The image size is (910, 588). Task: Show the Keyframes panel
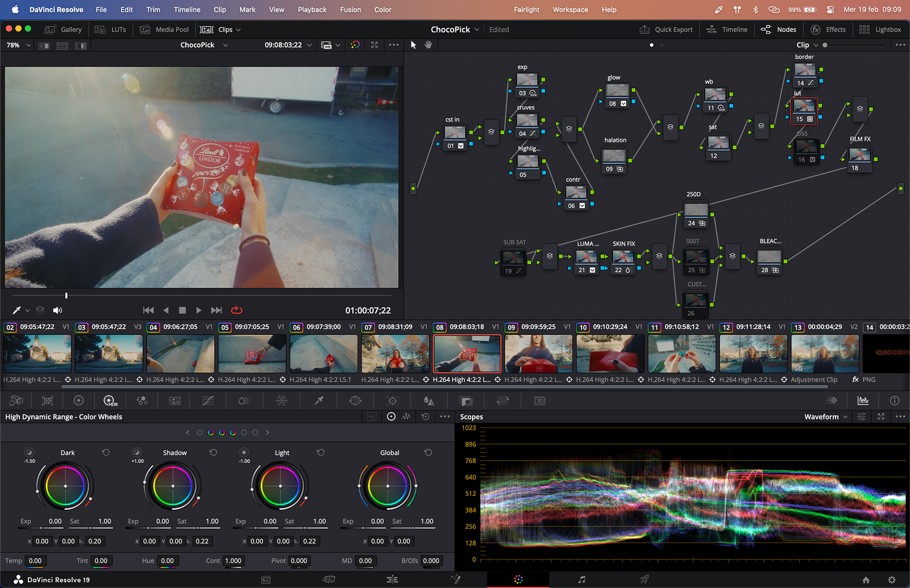832,401
